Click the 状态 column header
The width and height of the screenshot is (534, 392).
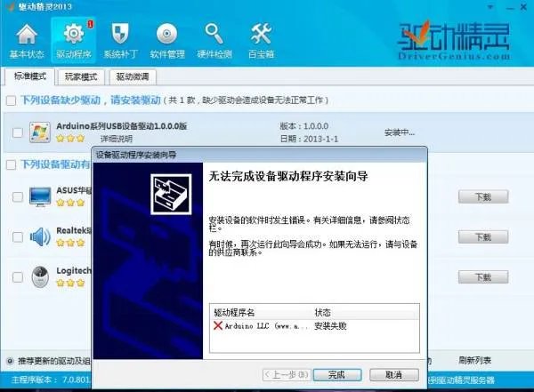pyautogui.click(x=322, y=312)
